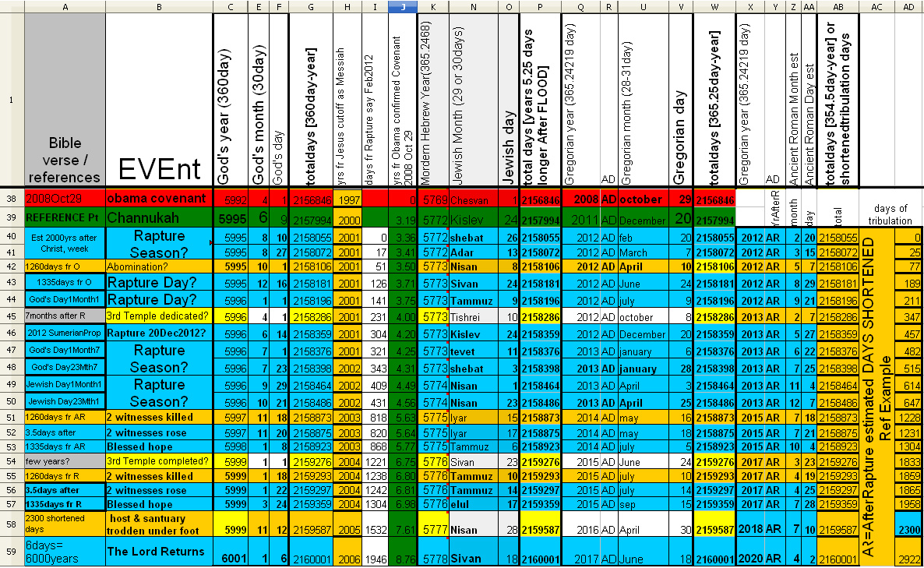
Task: Click the 'obama covenant' cell
Action: pos(159,199)
